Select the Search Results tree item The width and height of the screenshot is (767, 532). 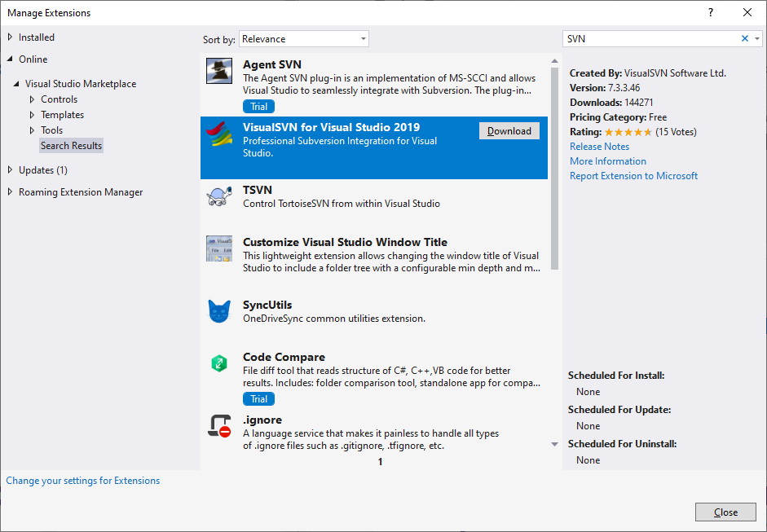72,146
